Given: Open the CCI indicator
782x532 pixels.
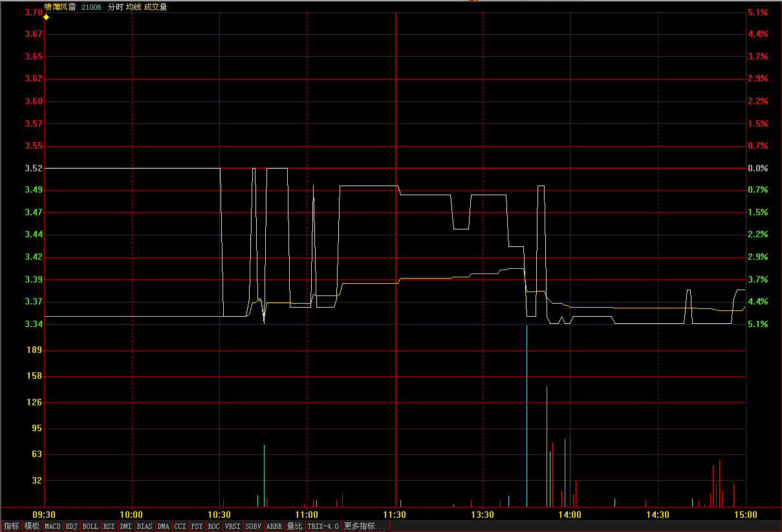Looking at the screenshot, I should coord(180,527).
